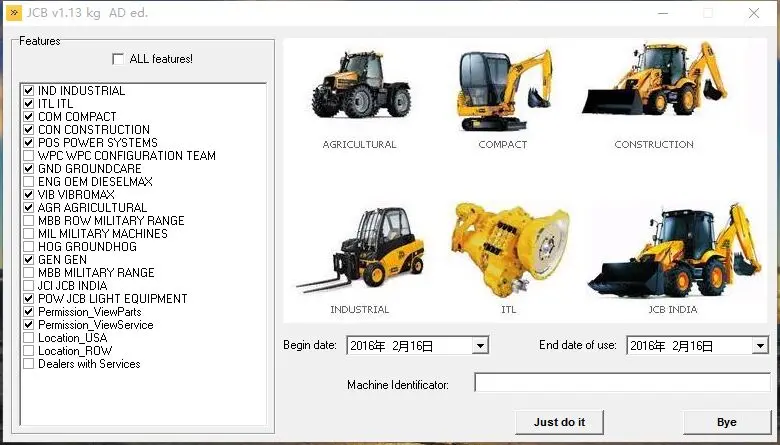The height and width of the screenshot is (445, 780).
Task: Click the Compact excavator image
Action: (x=504, y=90)
